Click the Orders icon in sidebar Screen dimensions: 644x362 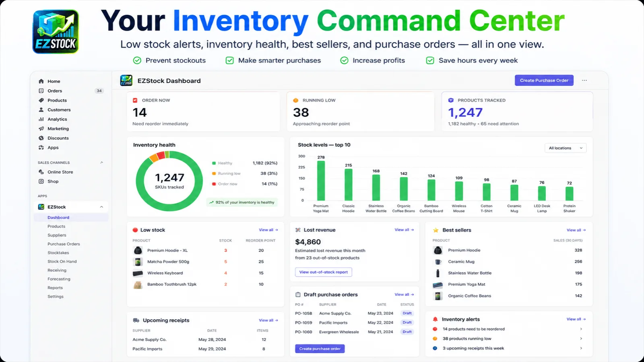coord(41,91)
